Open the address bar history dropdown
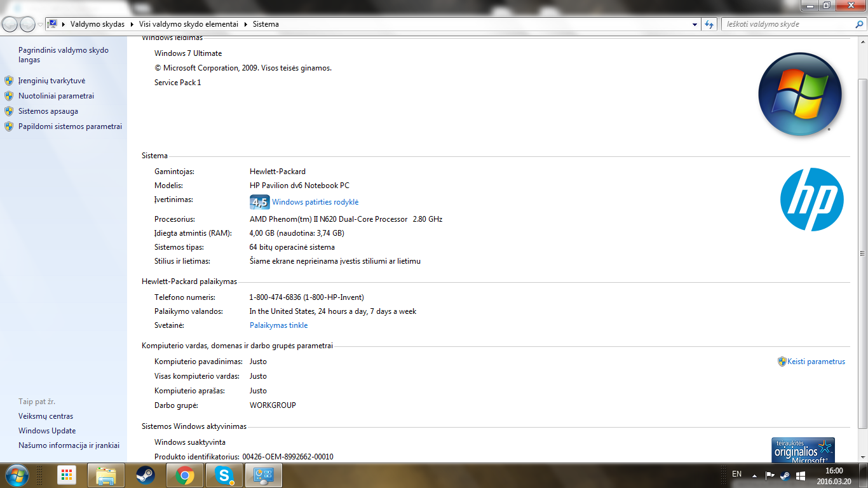This screenshot has height=488, width=868. click(695, 24)
